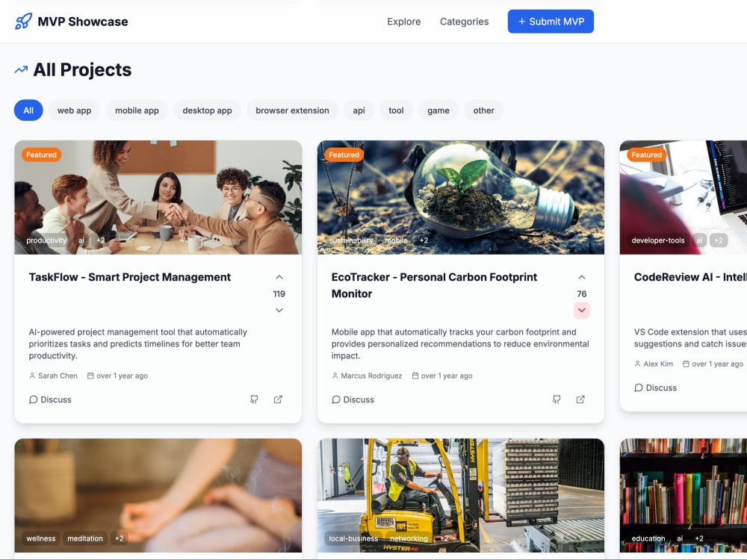Click the trending arrow icon beside All Projects
This screenshot has height=560, width=747.
click(x=21, y=70)
